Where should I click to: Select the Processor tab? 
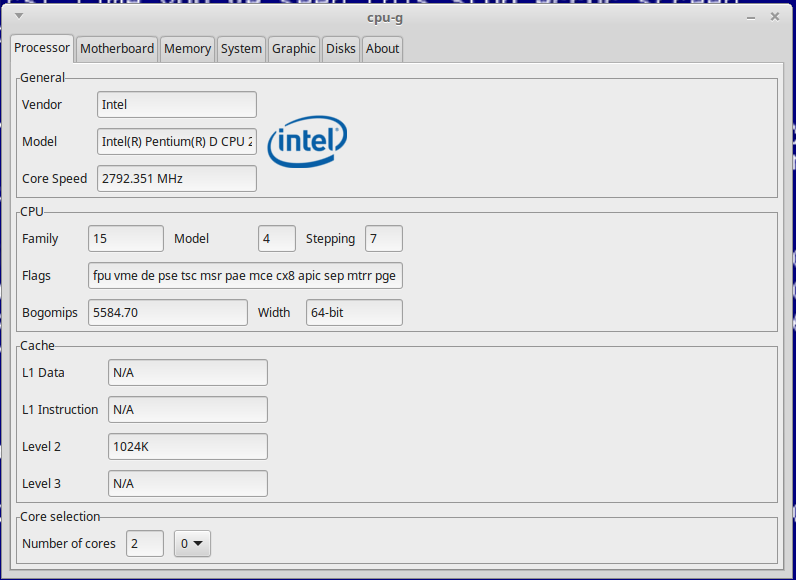(42, 48)
